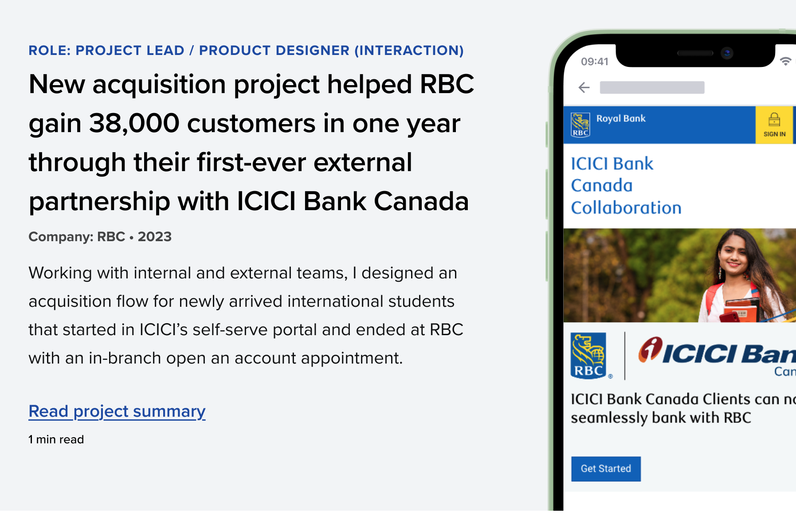Click the Royal Bank text in header

[x=621, y=118]
